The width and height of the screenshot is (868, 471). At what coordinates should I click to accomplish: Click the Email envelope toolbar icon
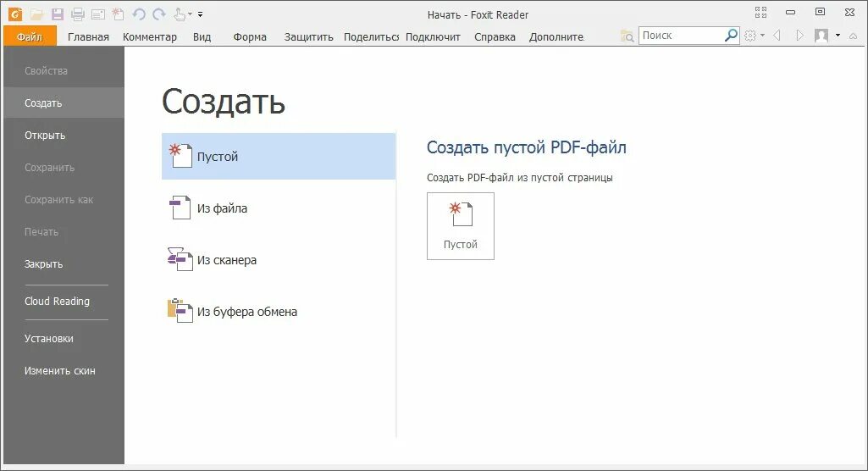(98, 15)
